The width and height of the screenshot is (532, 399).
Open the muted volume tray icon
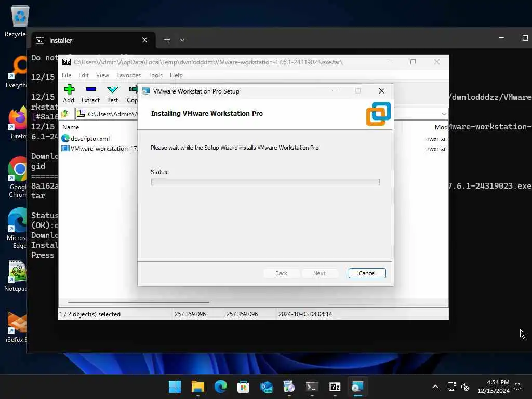[x=465, y=387]
